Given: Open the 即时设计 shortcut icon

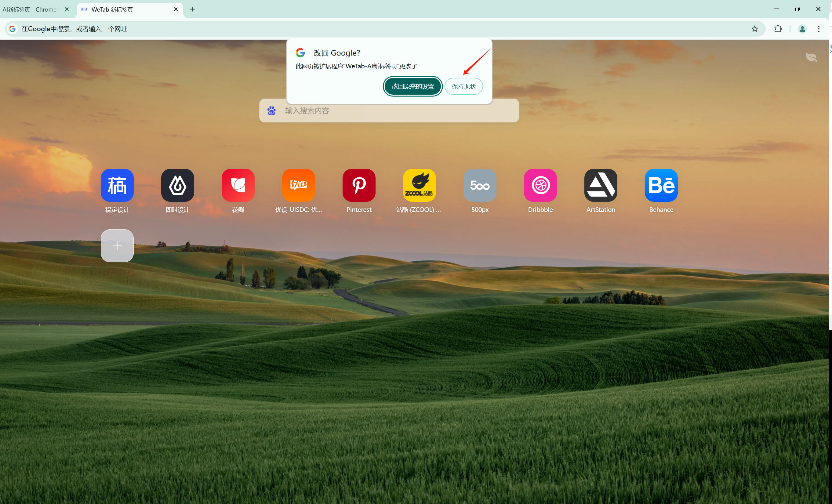Looking at the screenshot, I should [177, 185].
